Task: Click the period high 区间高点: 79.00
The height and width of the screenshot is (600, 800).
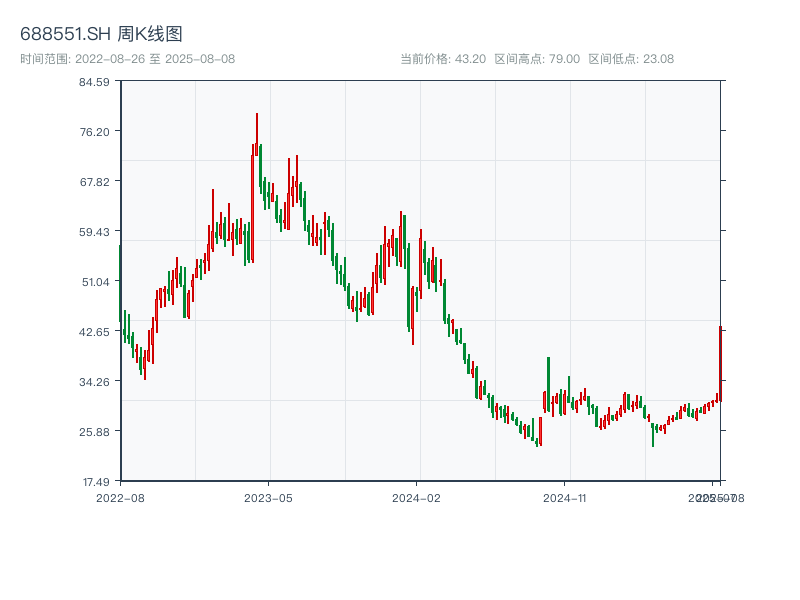Action: pos(537,59)
